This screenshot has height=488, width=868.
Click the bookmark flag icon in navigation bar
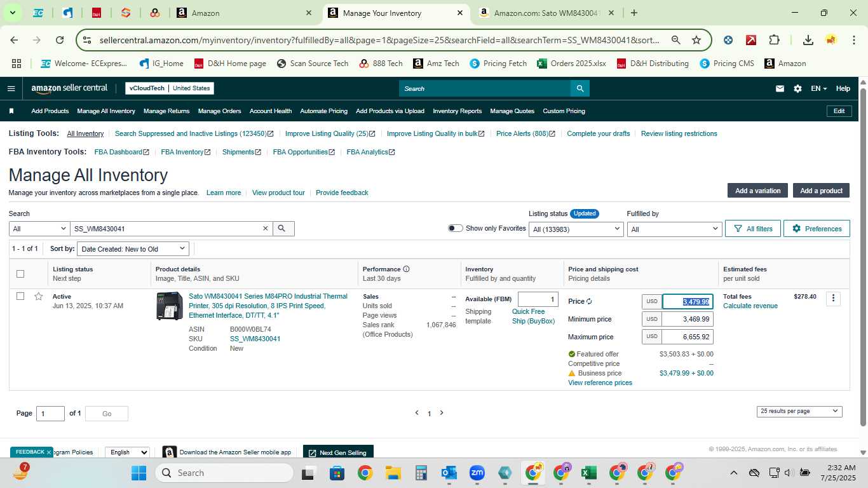pyautogui.click(x=11, y=111)
